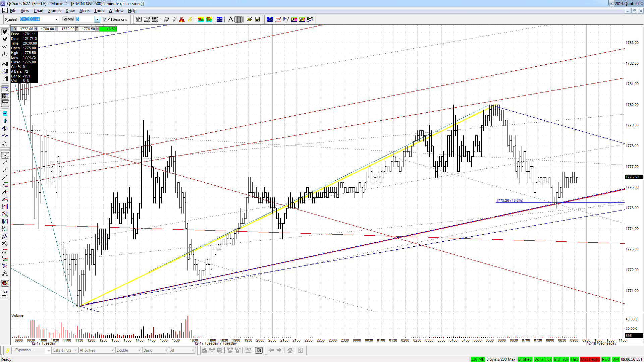644x362 pixels.
Task: Expand the Interval dropdown arrow
Action: click(97, 19)
